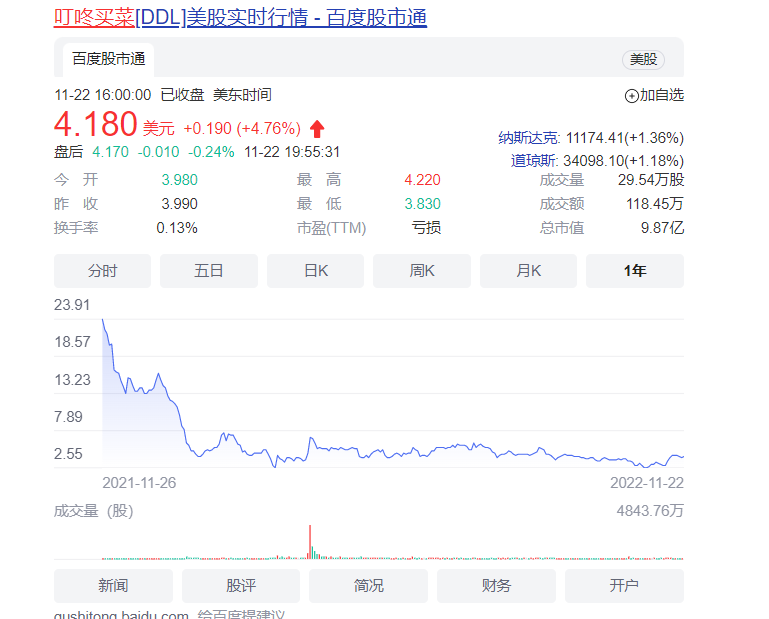This screenshot has height=619, width=769.
Task: Select the 1年 chart range
Action: [x=635, y=271]
